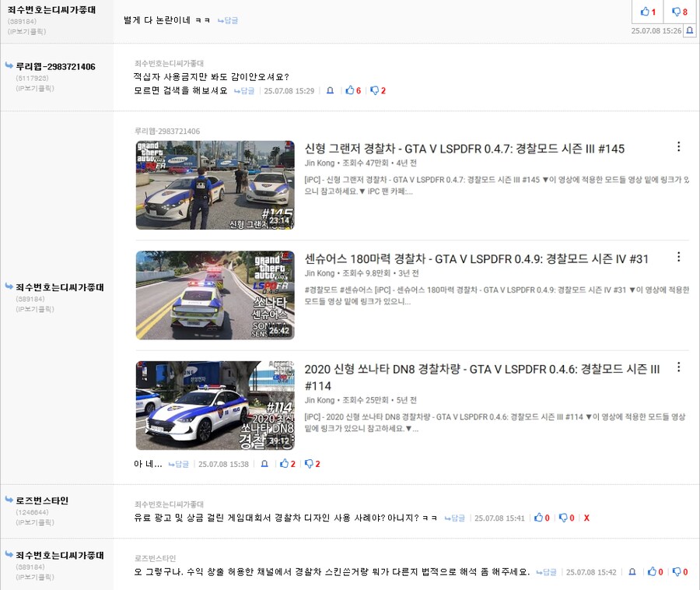
Task: Open the three-dot menu for 2020 신형 쏘나타 DN8 video
Action: click(678, 367)
